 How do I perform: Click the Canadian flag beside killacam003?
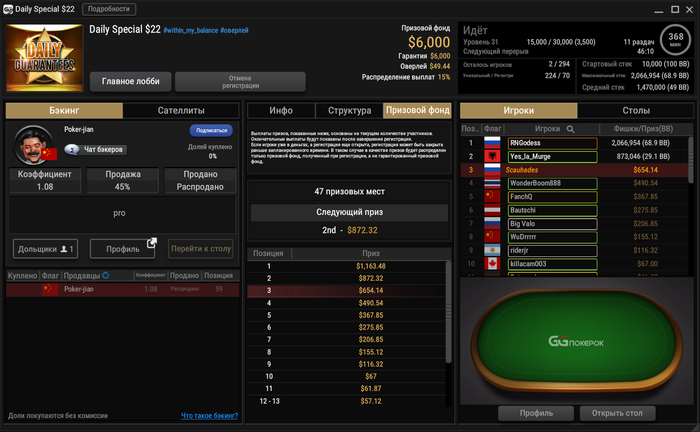492,264
